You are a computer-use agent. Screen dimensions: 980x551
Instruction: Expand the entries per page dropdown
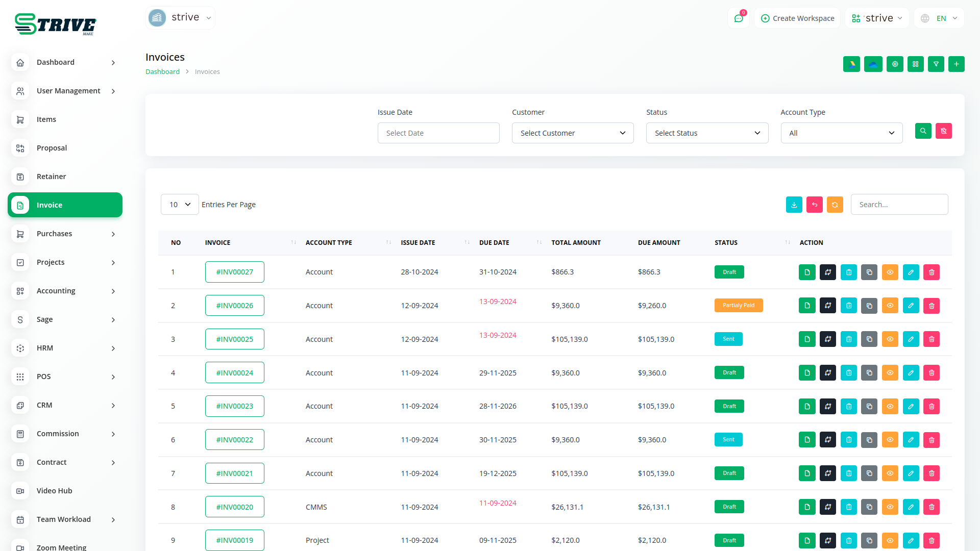(180, 205)
